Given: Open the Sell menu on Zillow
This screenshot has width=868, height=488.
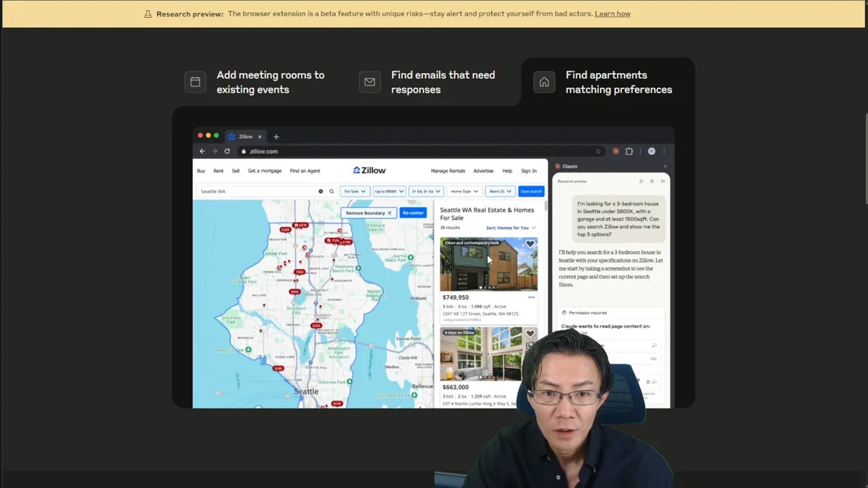Looking at the screenshot, I should point(236,171).
